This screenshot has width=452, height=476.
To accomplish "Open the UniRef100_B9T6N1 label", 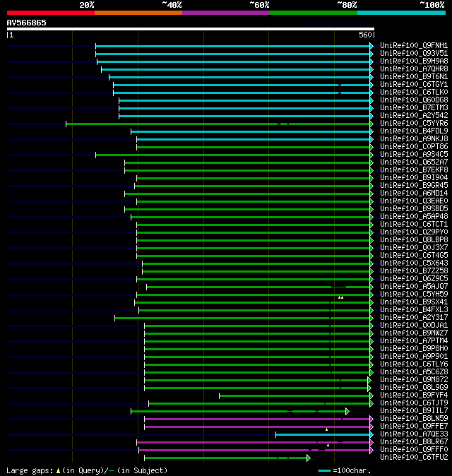I will tap(414, 77).
